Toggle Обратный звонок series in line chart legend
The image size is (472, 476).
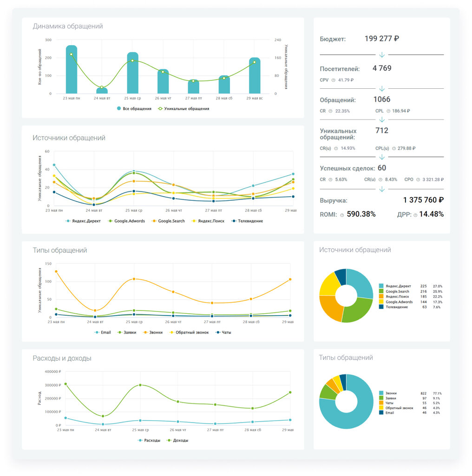coord(189,332)
